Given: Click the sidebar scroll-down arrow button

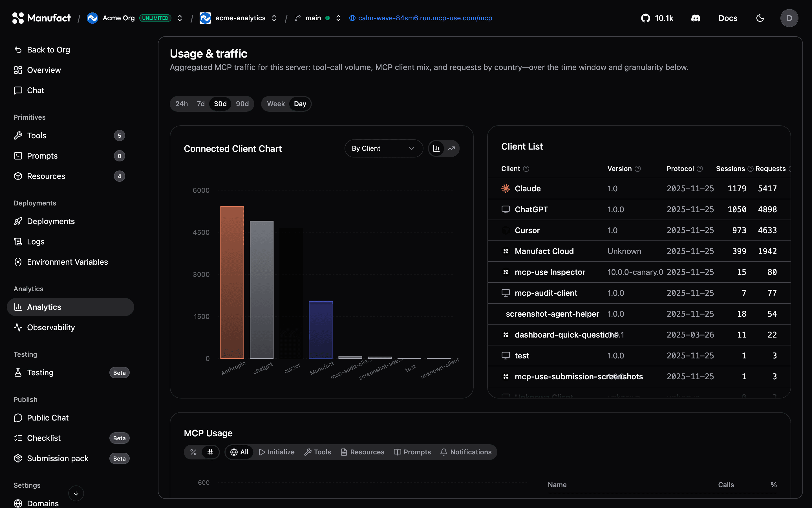Looking at the screenshot, I should (76, 493).
